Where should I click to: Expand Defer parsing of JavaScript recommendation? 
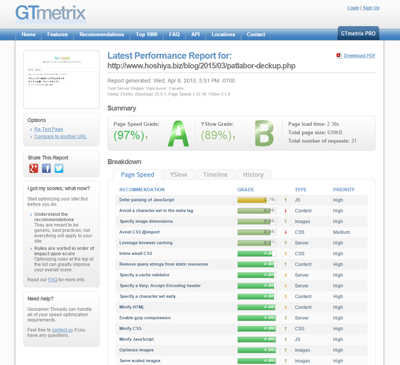tap(147, 200)
